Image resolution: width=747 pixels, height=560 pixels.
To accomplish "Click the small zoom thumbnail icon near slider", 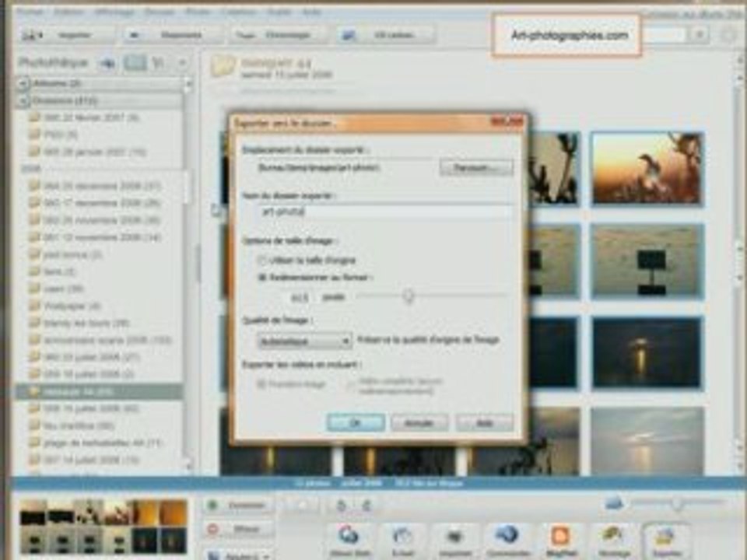I will click(x=614, y=502).
